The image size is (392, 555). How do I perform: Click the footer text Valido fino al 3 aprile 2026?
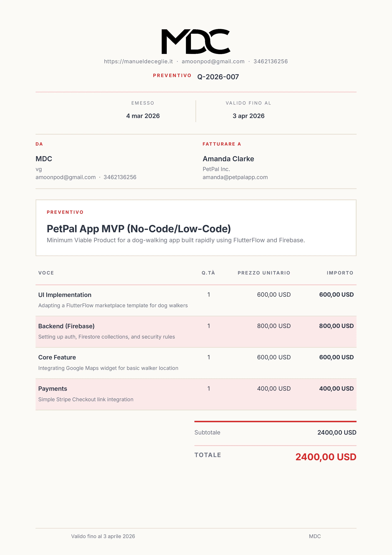[x=103, y=536]
